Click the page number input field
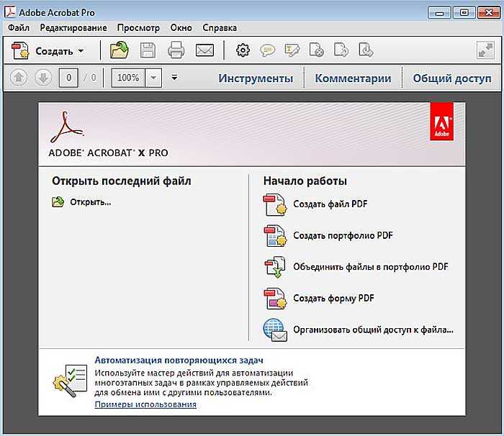This screenshot has width=504, height=436. click(x=68, y=78)
